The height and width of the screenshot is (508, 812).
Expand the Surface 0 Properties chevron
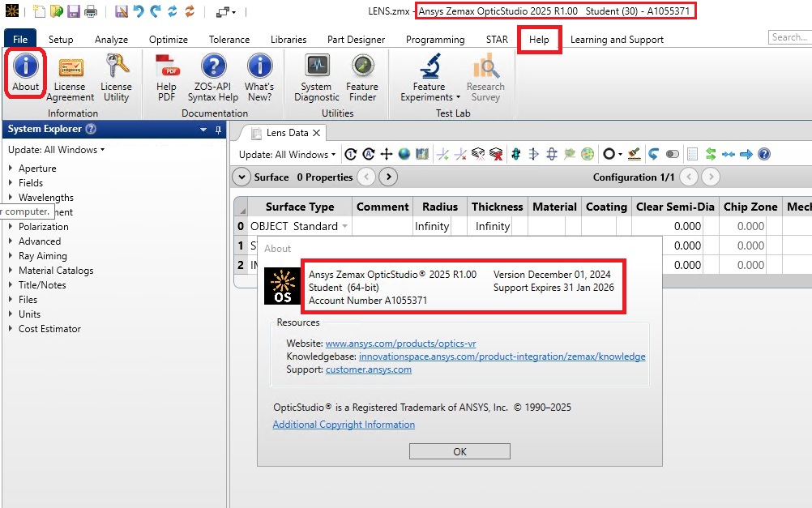coord(241,177)
